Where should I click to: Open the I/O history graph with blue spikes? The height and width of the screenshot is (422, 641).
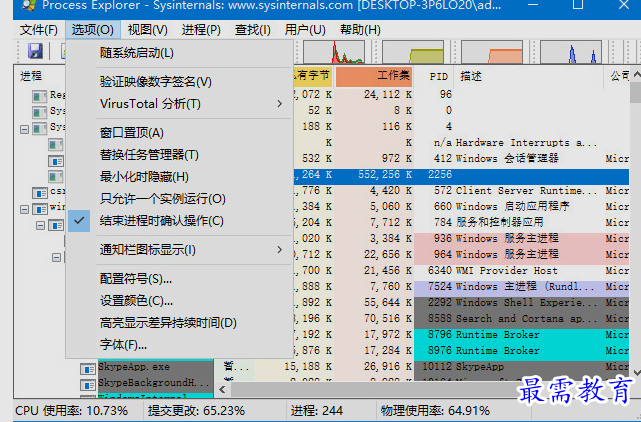point(571,52)
